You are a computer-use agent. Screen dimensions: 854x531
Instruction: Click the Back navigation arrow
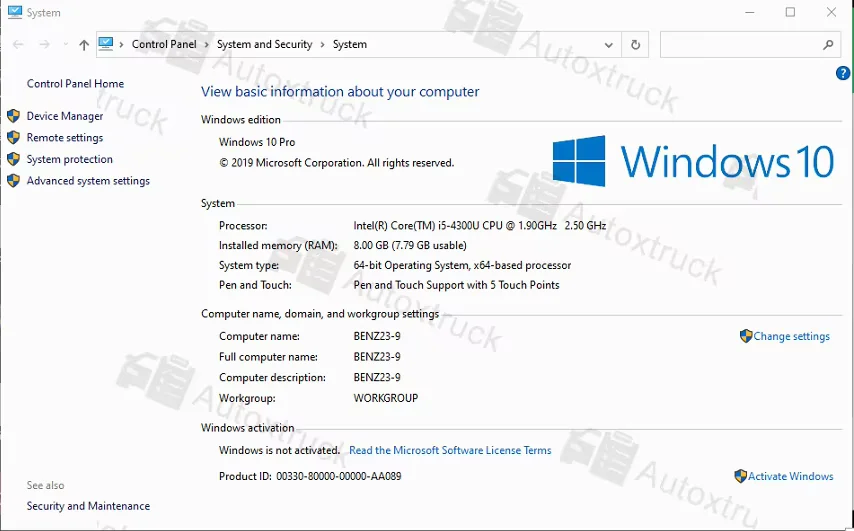pos(18,45)
